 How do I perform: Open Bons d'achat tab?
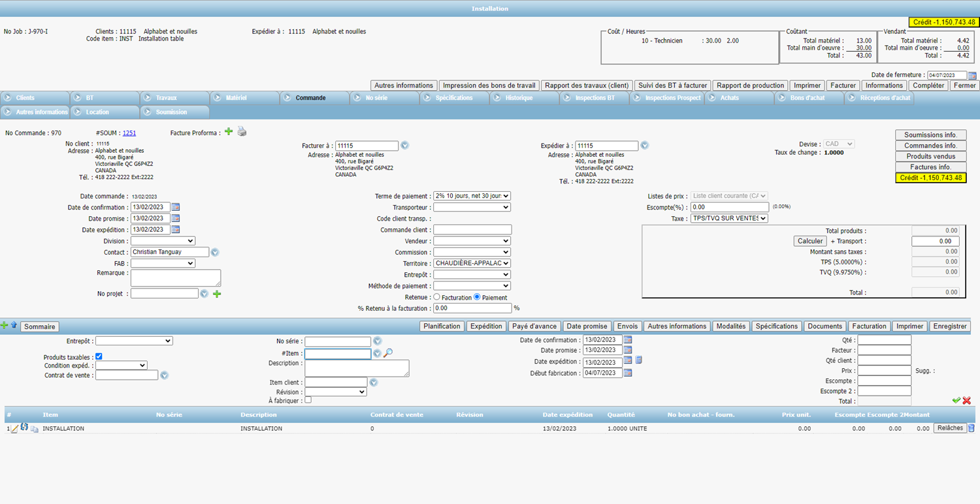(x=808, y=98)
